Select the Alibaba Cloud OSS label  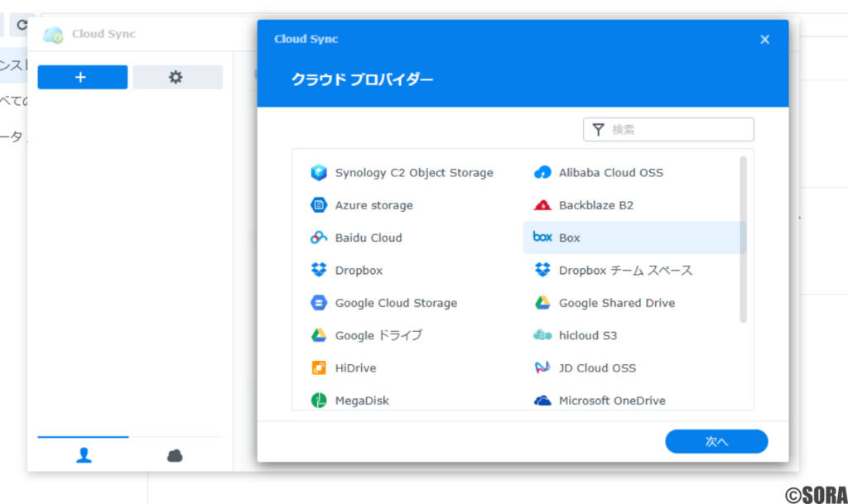pyautogui.click(x=611, y=173)
